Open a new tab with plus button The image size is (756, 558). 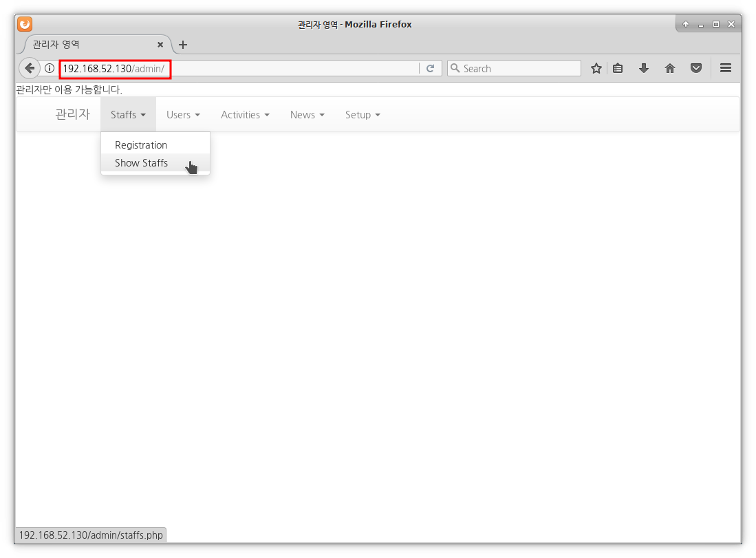(x=183, y=45)
